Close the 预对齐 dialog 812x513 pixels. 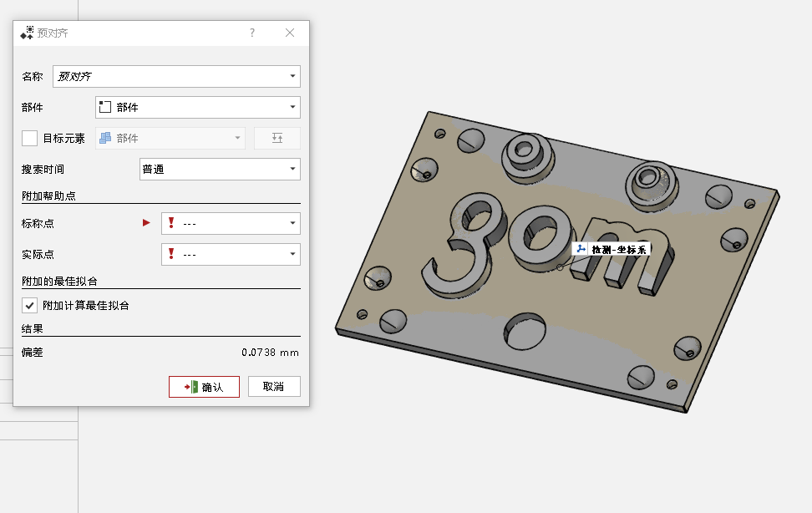[x=290, y=33]
